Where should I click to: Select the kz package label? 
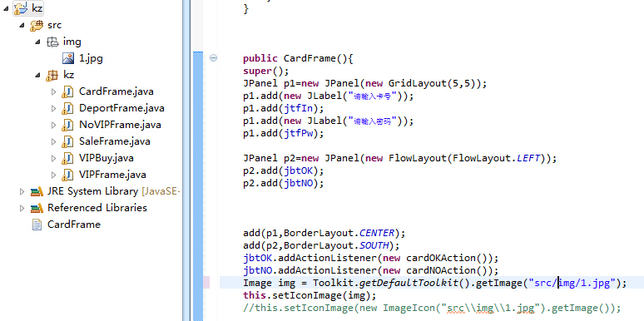tap(68, 75)
